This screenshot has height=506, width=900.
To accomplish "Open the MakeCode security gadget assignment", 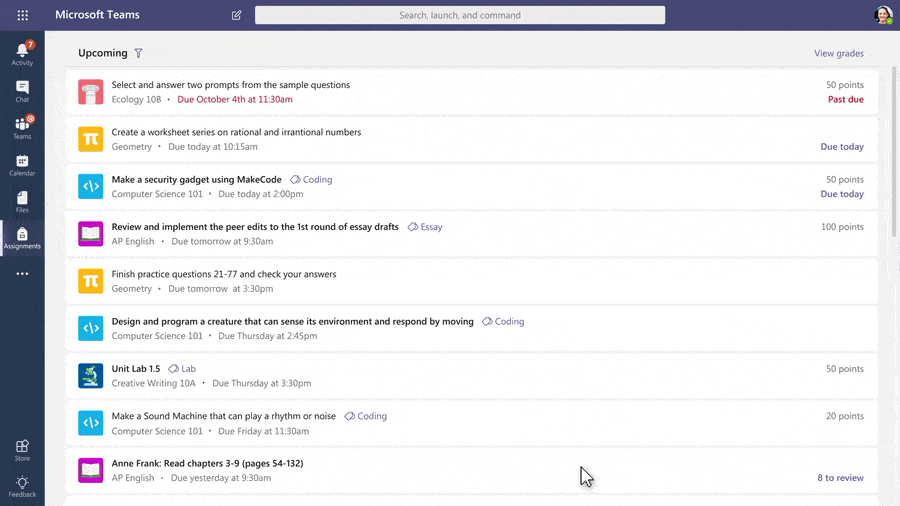I will coord(197,180).
